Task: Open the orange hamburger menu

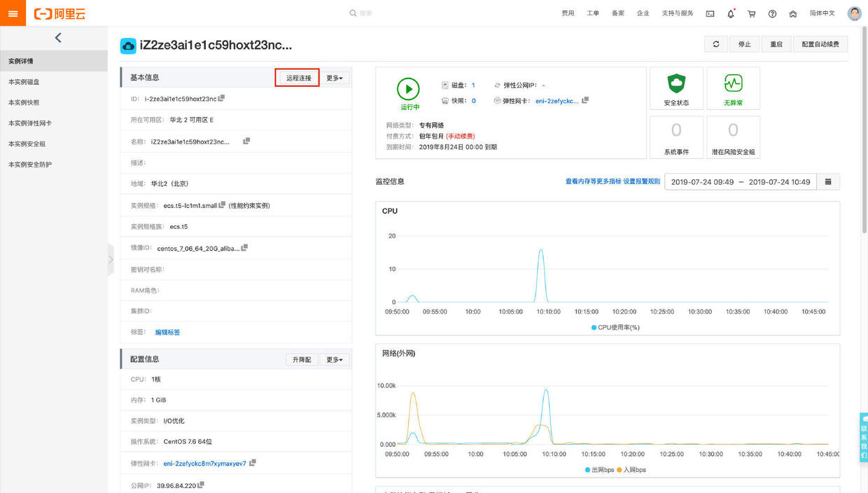Action: pyautogui.click(x=13, y=13)
